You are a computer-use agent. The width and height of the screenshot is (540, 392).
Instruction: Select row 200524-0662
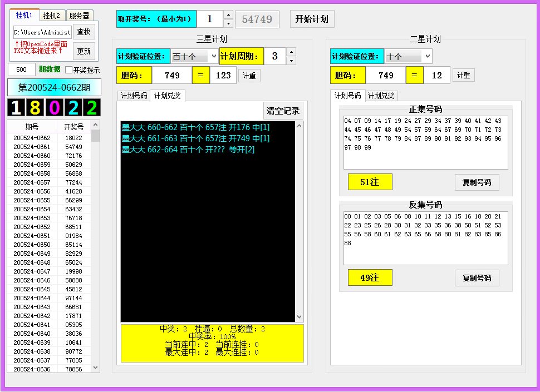click(49, 138)
